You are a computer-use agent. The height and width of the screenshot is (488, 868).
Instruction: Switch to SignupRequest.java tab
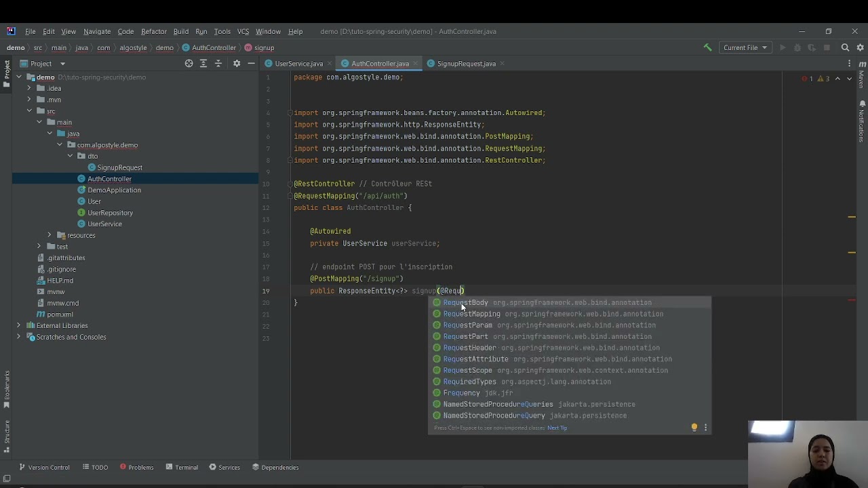tap(466, 63)
